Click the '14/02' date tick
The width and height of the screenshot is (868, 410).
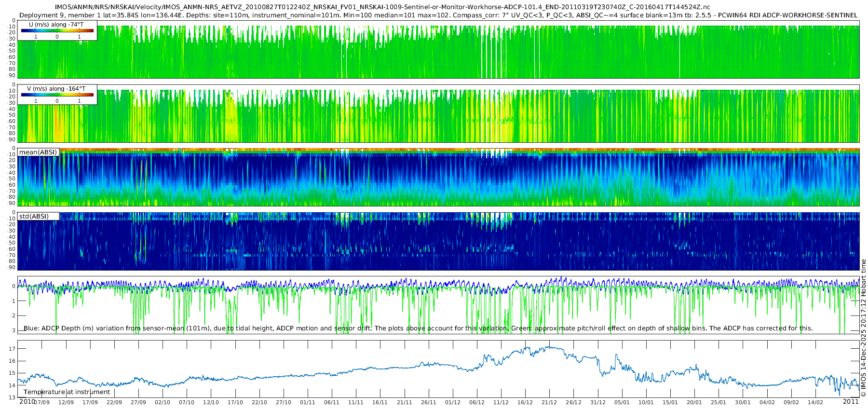pos(815,402)
